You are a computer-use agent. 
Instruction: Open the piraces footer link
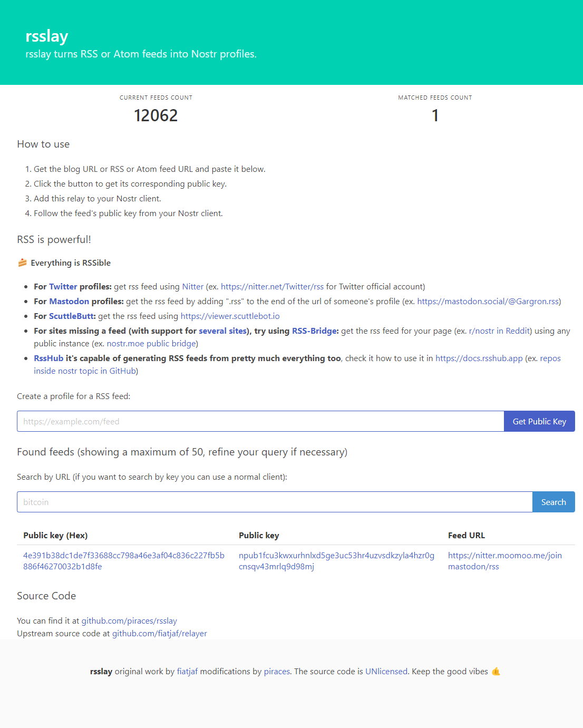click(277, 672)
